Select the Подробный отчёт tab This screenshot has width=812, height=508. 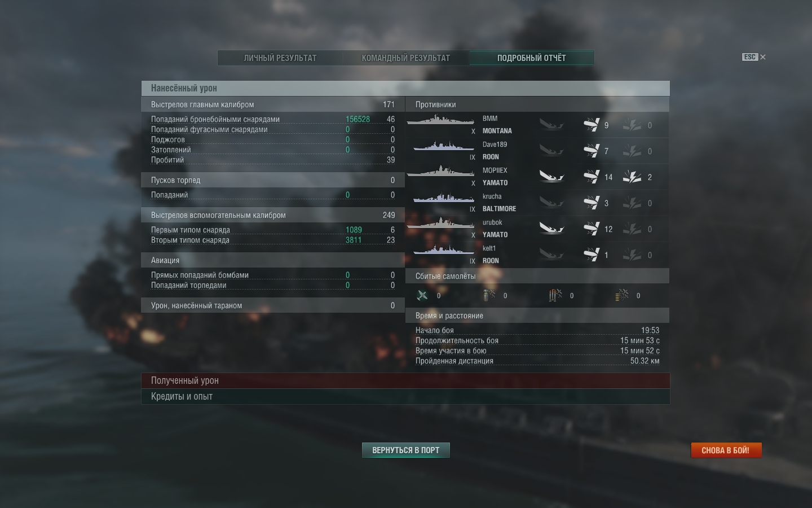pos(531,58)
